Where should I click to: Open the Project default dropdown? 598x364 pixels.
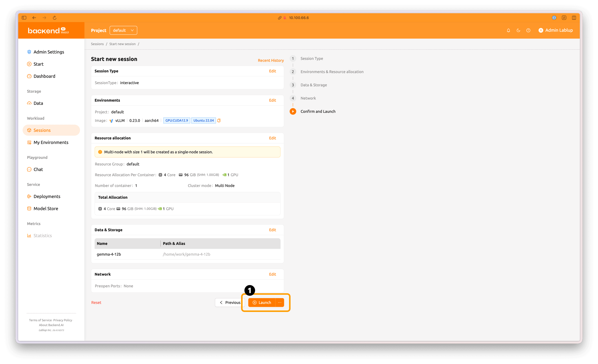tap(123, 30)
